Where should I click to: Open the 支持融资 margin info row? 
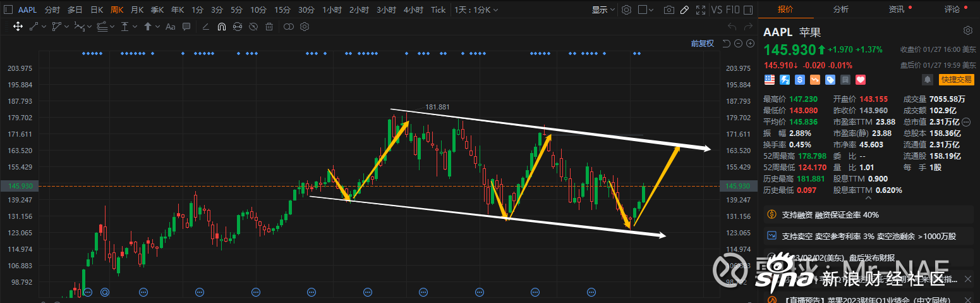pyautogui.click(x=869, y=215)
